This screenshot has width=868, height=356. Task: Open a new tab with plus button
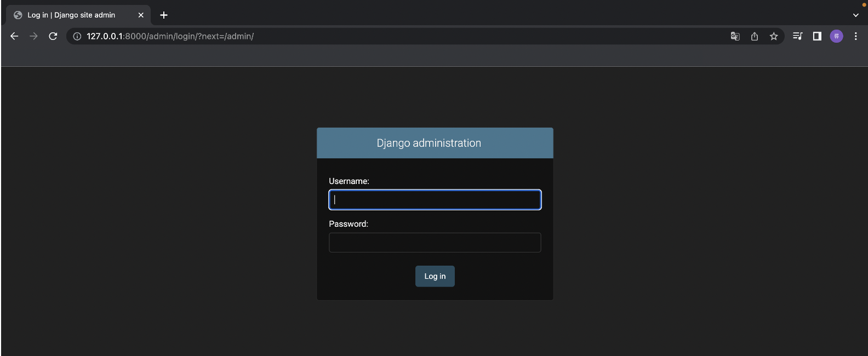[x=164, y=15]
